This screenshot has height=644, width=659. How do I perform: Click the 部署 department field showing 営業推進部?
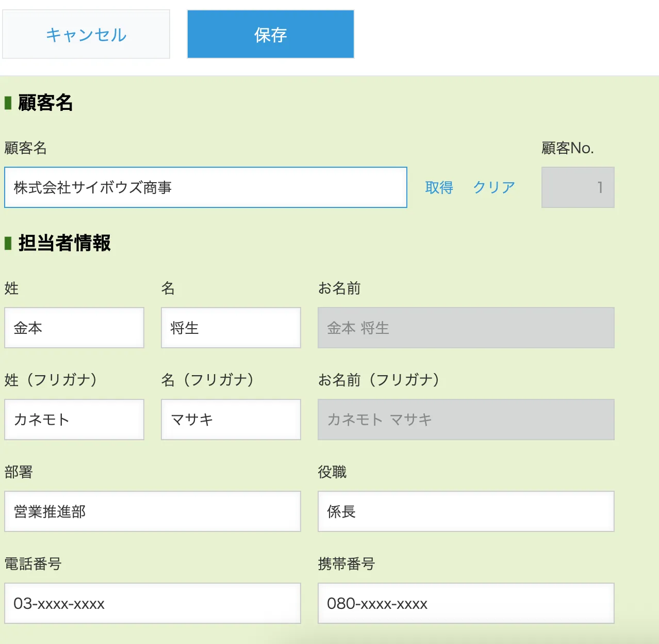(x=152, y=511)
